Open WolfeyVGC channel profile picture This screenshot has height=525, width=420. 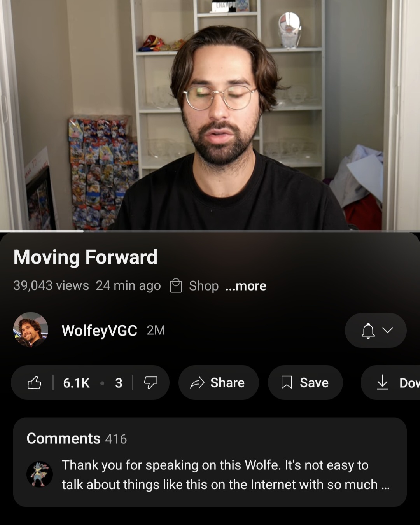tap(31, 330)
